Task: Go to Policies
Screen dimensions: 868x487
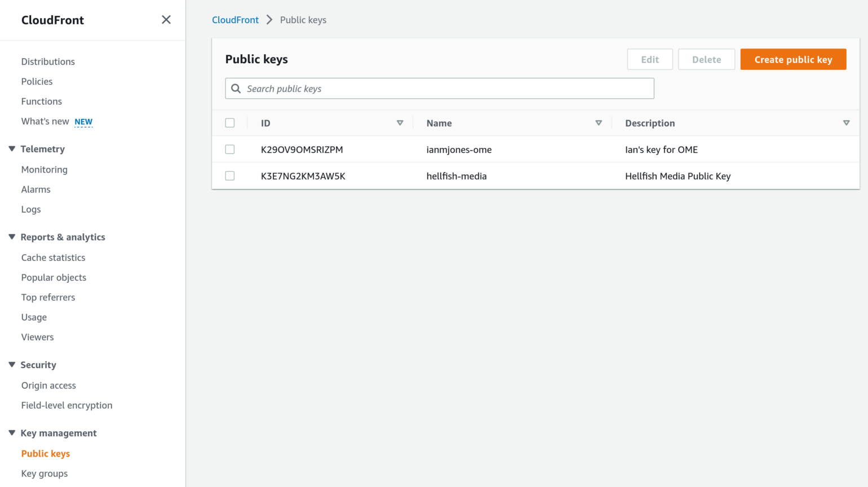Action: [37, 81]
